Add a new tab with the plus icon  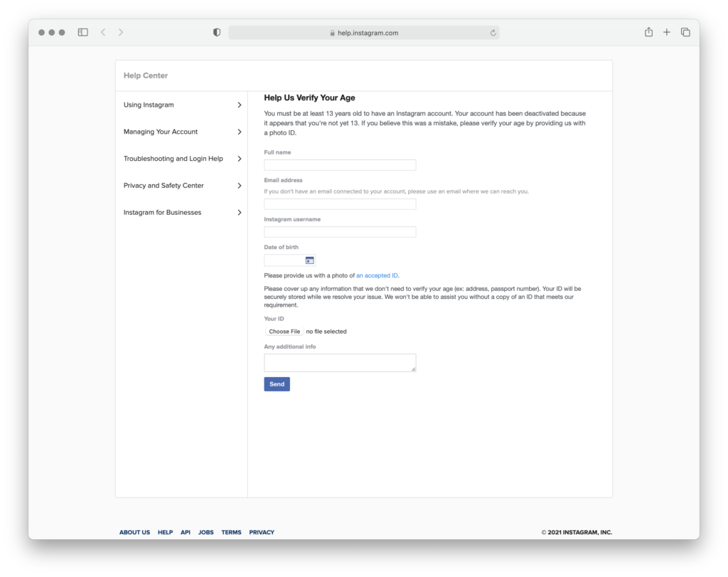click(x=667, y=32)
